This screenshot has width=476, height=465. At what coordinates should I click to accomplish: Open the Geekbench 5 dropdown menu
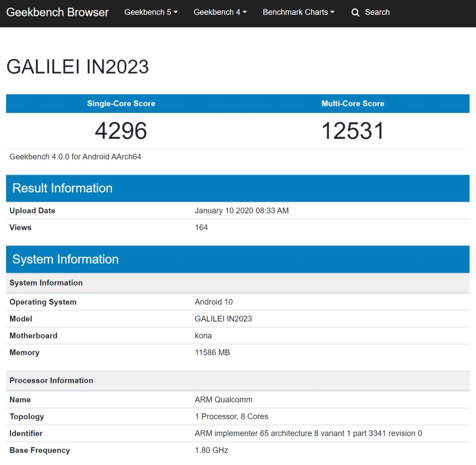pyautogui.click(x=151, y=13)
